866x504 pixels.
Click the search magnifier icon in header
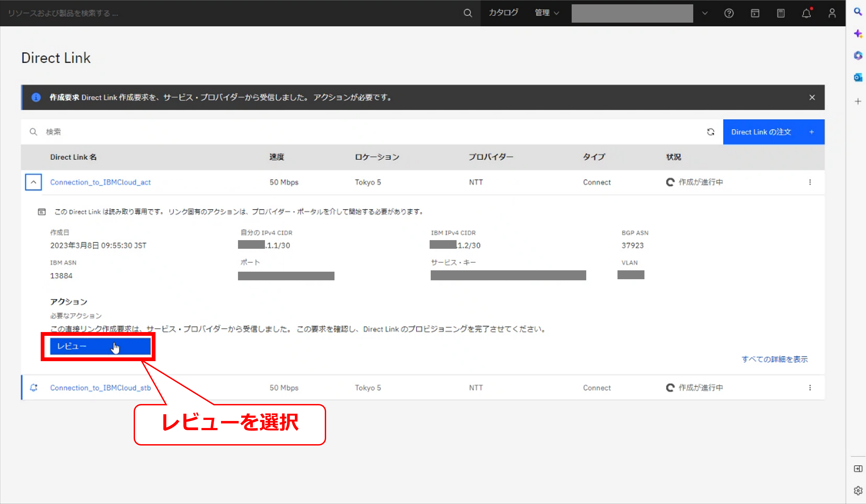467,13
